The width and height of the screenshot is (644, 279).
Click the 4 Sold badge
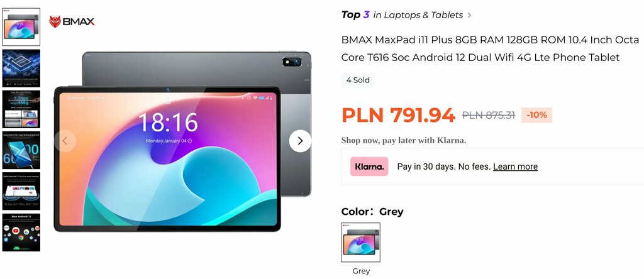point(358,80)
